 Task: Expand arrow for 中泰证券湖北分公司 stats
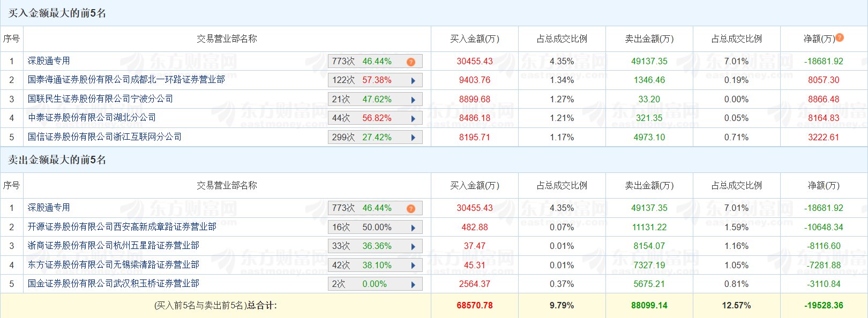click(413, 119)
